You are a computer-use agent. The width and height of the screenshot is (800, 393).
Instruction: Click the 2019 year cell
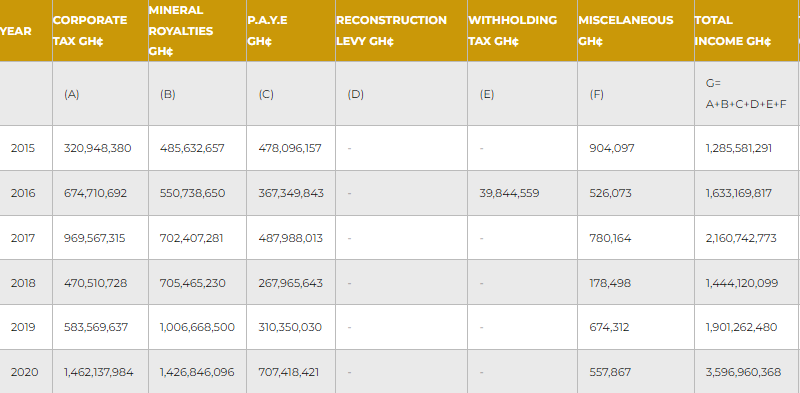pyautogui.click(x=23, y=327)
